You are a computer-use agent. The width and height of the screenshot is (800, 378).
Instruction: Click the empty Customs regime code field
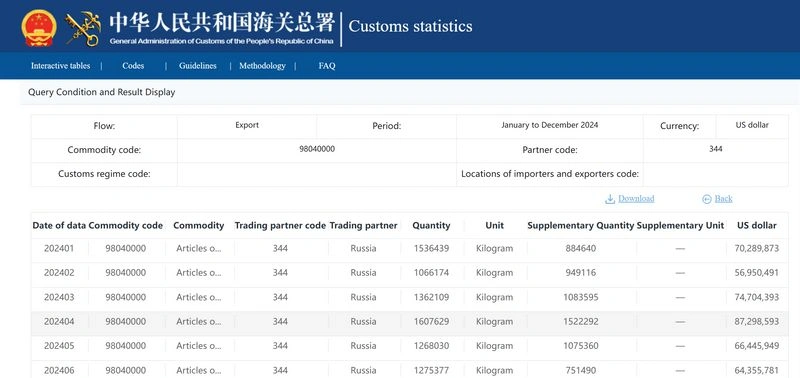(x=317, y=174)
